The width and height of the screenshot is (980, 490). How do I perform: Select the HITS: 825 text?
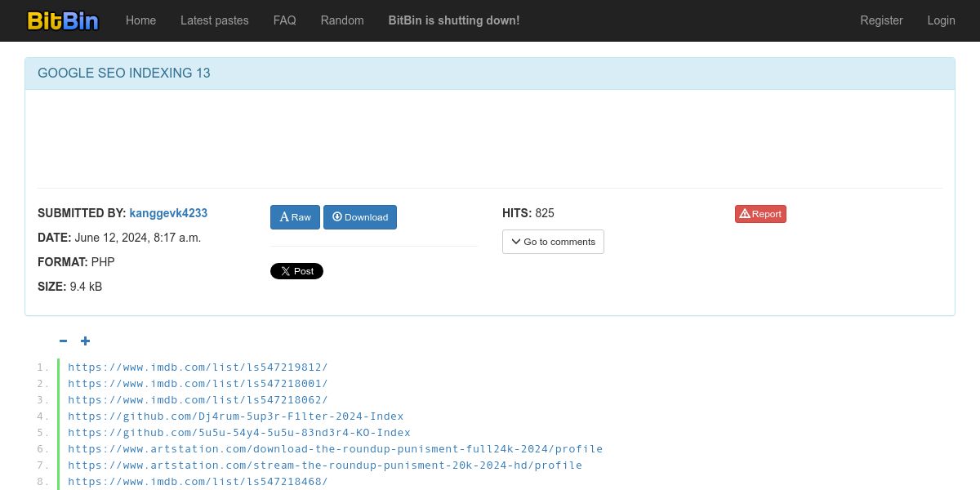pos(528,213)
